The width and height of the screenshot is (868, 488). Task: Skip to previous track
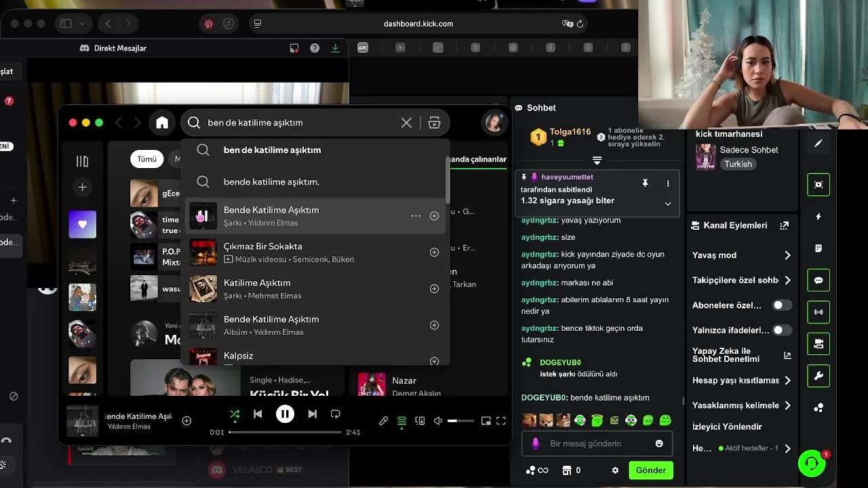(x=258, y=414)
